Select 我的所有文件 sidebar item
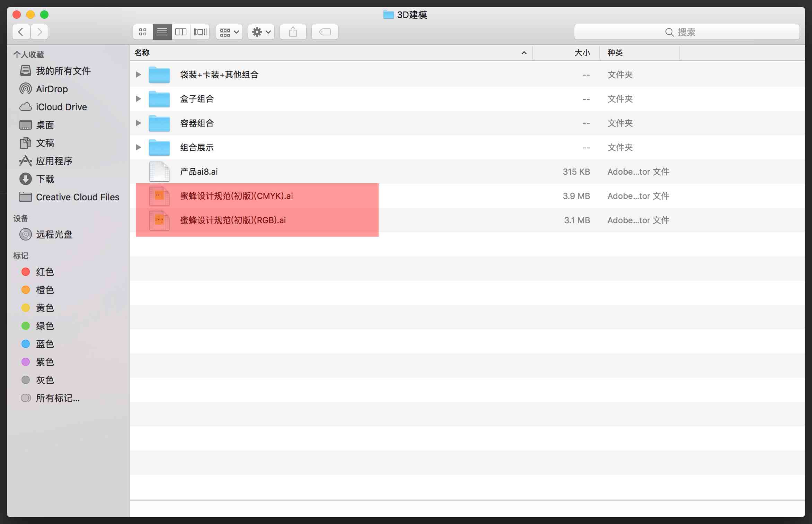The image size is (812, 524). (x=64, y=70)
